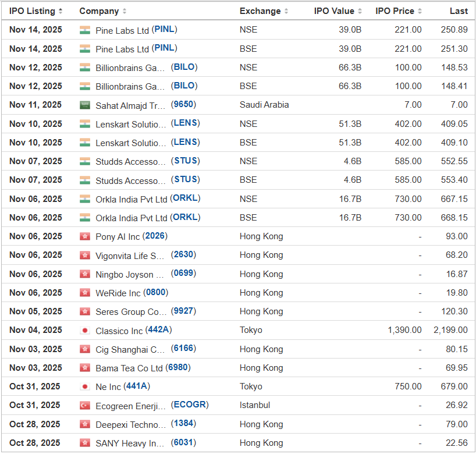The height and width of the screenshot is (454, 476).
Task: Select Saudi Arabia exchange cell
Action: pos(264,105)
